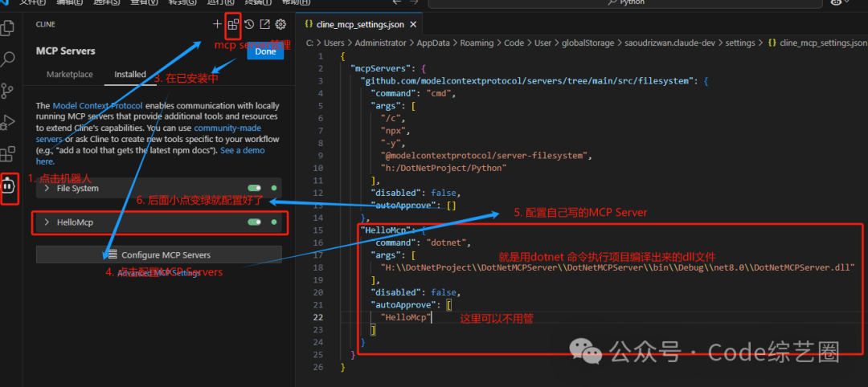This screenshot has width=868, height=387.
Task: Click the "npx" argument on line 7
Action: point(395,131)
